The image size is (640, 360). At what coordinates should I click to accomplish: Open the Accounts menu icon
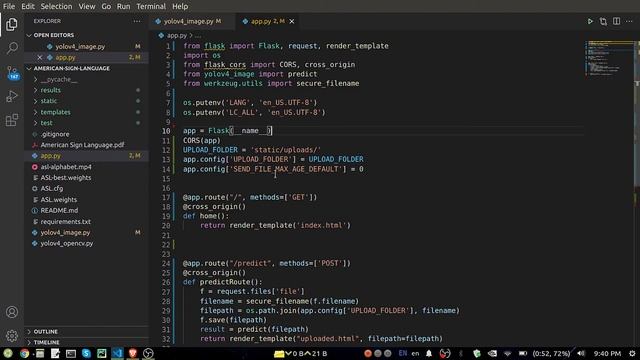[x=12, y=312]
